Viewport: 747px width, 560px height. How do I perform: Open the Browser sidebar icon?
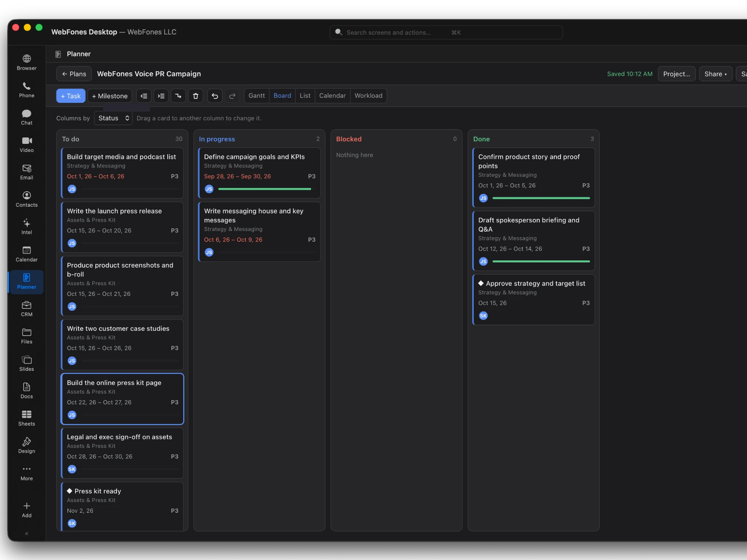(x=27, y=63)
